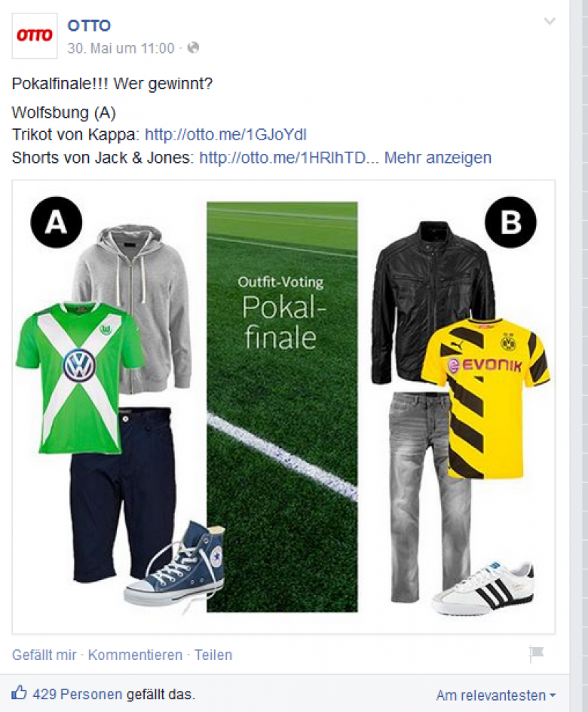Open the OTTO page name link
Viewport: 588px width, 712px height.
click(x=89, y=26)
